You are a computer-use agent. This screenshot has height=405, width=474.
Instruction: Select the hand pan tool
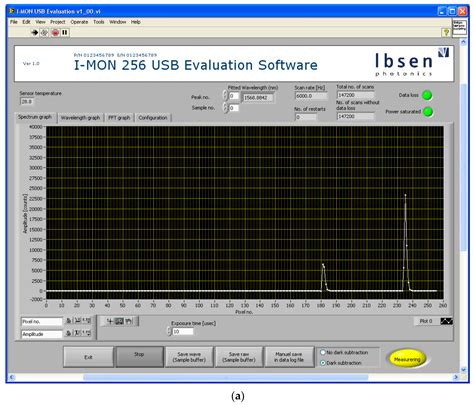point(129,321)
